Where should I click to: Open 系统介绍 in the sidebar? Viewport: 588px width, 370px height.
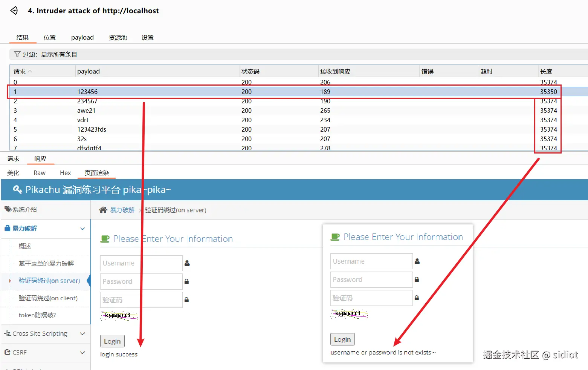click(x=24, y=209)
